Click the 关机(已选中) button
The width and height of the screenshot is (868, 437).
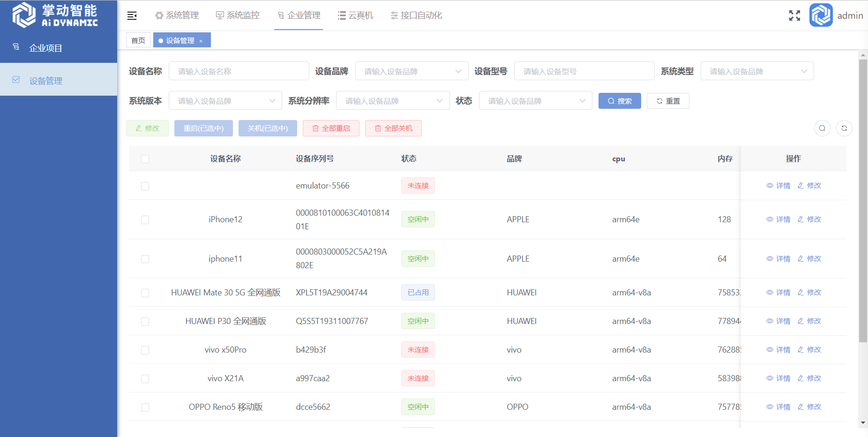(268, 128)
